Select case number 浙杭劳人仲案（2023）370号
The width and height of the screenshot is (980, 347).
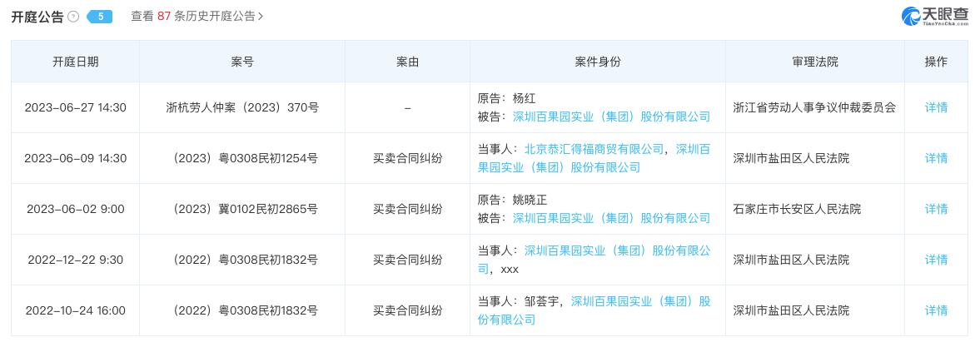click(242, 107)
